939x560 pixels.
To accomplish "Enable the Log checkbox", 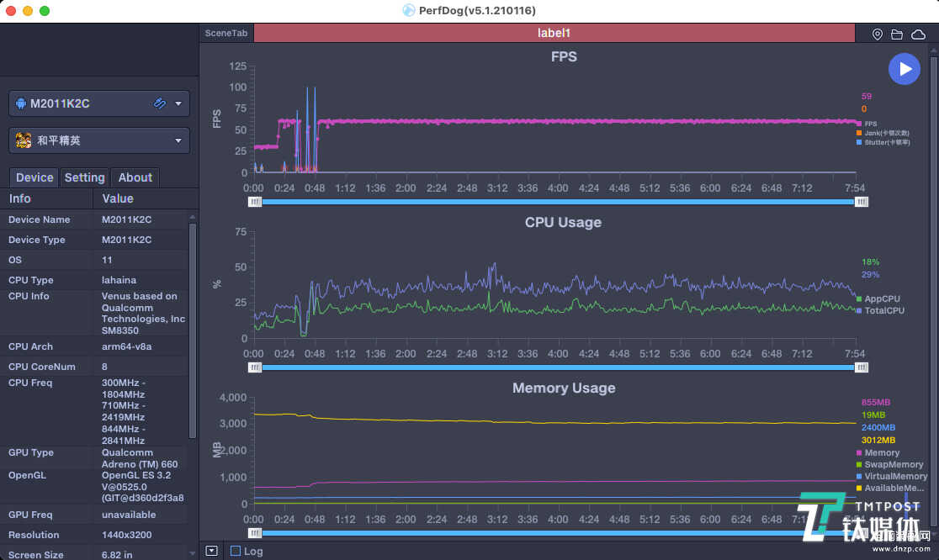I will point(236,551).
